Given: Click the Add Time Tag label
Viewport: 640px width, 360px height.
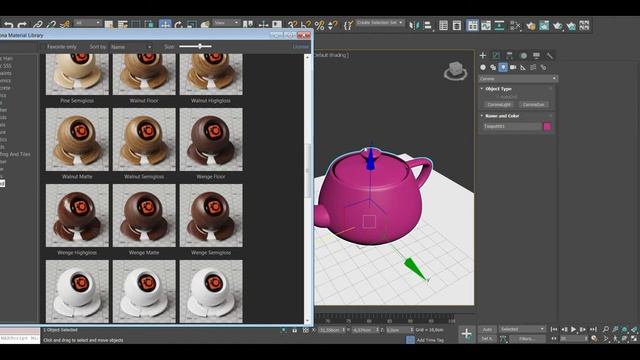Looking at the screenshot, I should [430, 340].
